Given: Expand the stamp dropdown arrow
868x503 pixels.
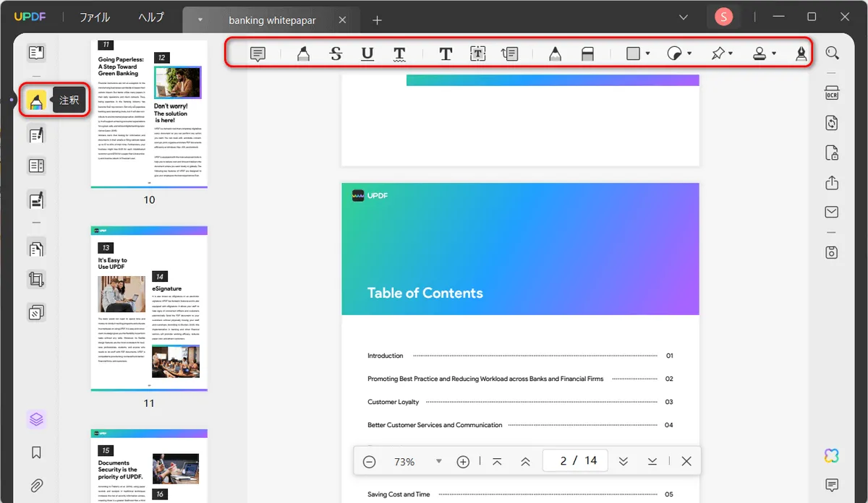Looking at the screenshot, I should pyautogui.click(x=774, y=53).
